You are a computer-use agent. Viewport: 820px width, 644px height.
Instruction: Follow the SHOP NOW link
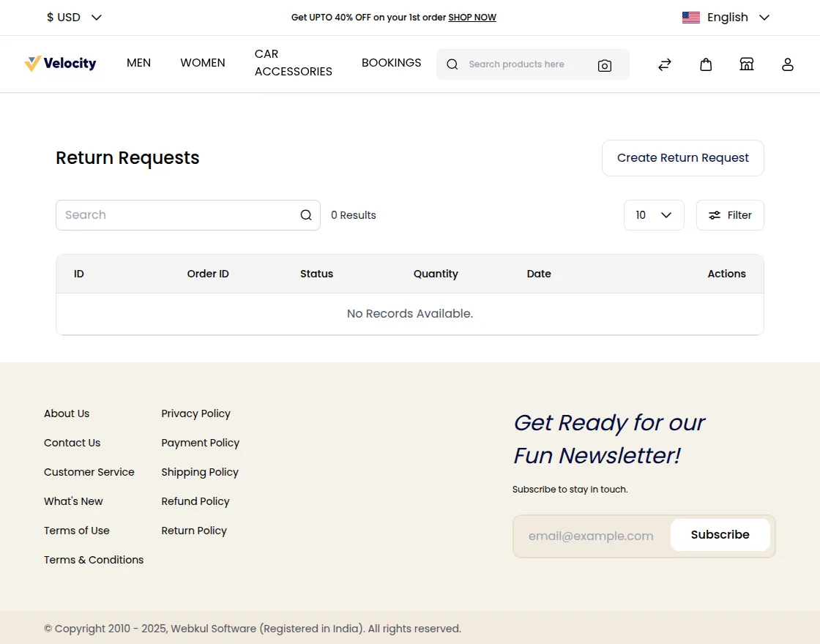471,18
